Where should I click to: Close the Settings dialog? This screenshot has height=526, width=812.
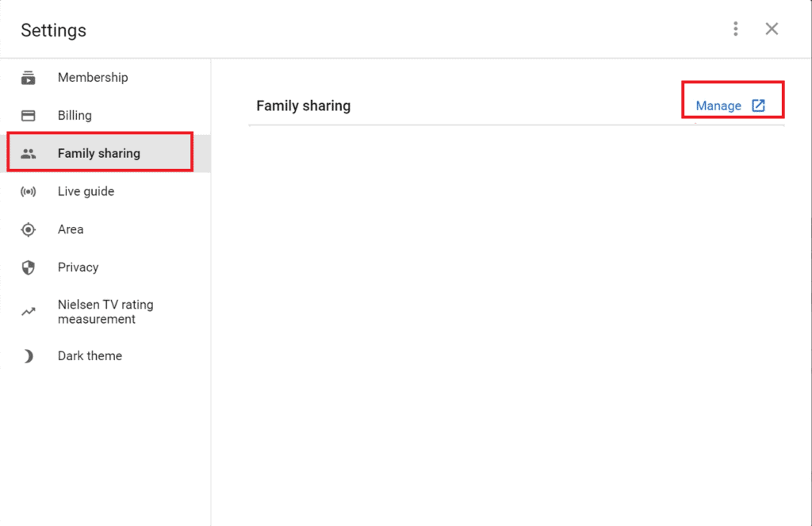tap(772, 29)
